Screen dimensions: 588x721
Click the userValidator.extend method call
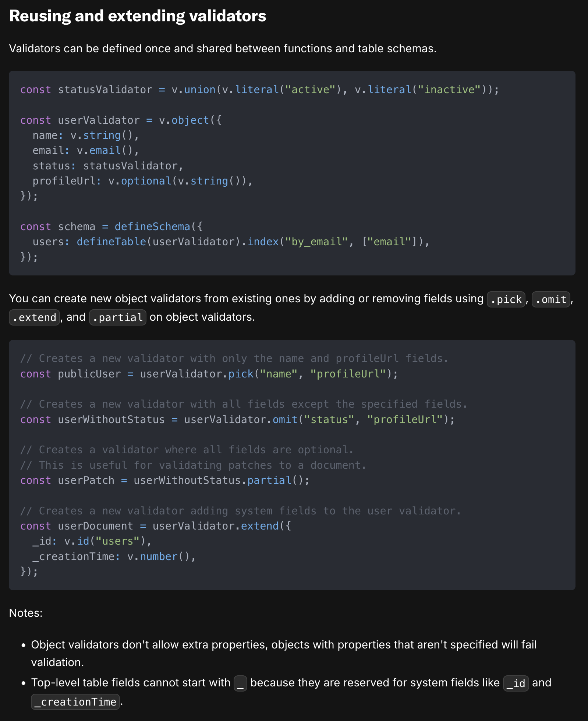coord(259,526)
